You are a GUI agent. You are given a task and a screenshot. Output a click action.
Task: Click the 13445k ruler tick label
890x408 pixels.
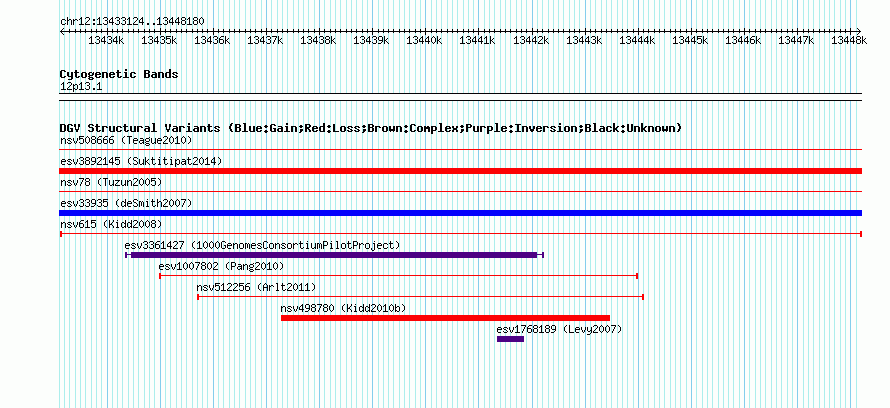(x=690, y=40)
